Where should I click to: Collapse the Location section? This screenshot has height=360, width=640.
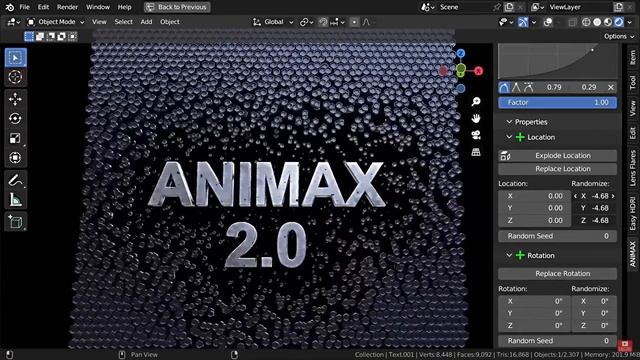(509, 137)
